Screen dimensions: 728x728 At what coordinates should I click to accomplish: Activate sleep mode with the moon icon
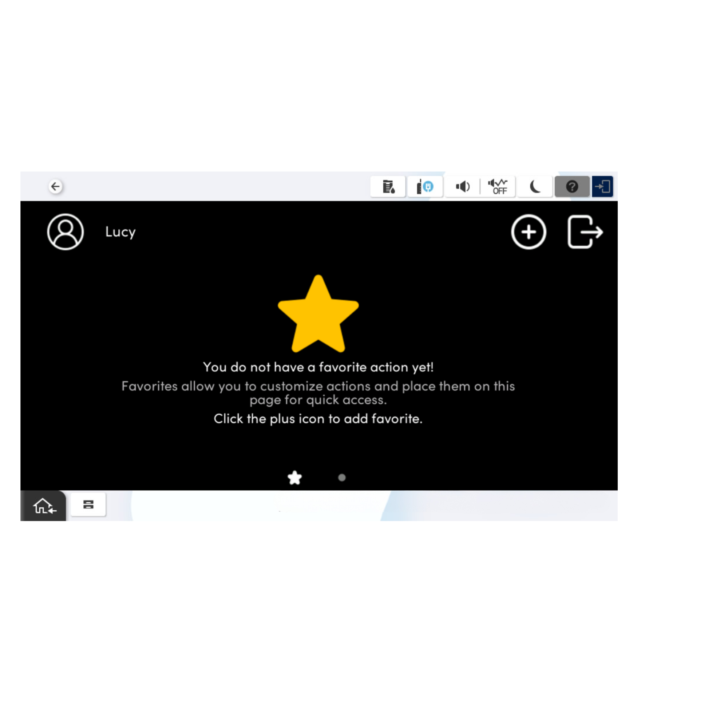[x=535, y=186]
